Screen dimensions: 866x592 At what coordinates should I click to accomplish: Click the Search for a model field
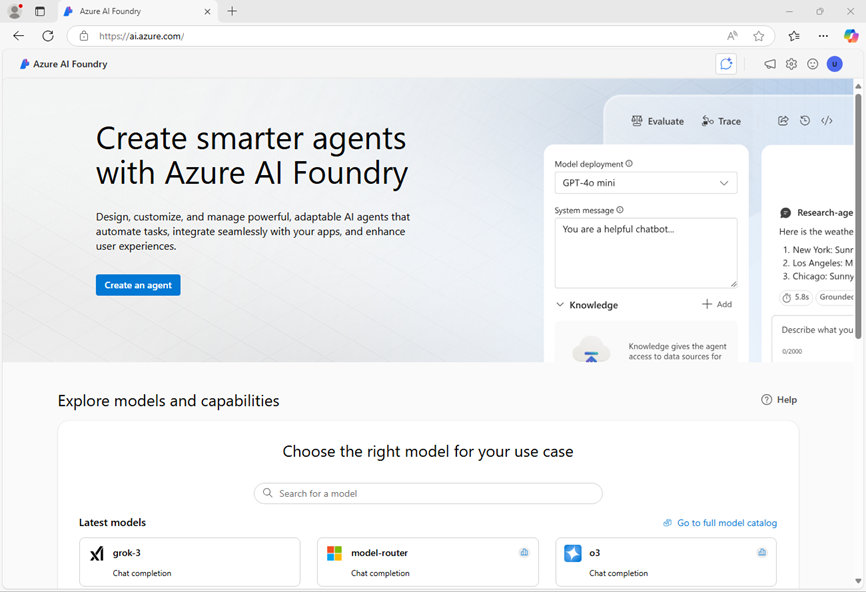[x=428, y=493]
